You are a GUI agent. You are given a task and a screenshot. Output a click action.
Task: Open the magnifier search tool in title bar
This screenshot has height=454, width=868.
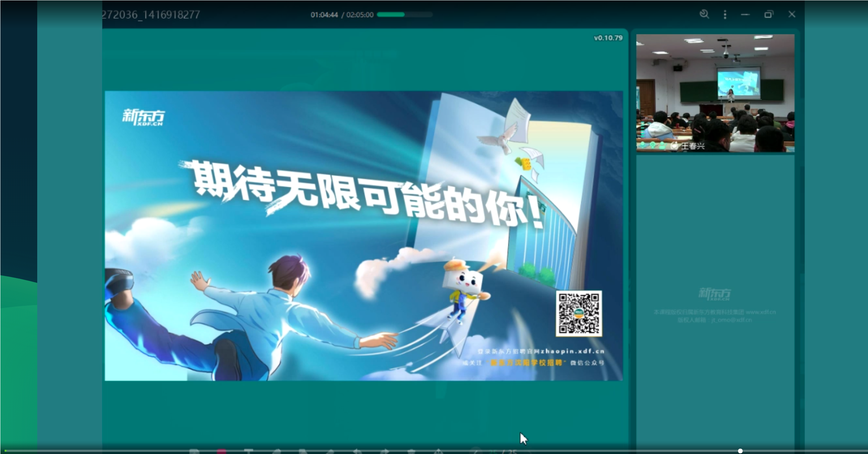coord(704,14)
